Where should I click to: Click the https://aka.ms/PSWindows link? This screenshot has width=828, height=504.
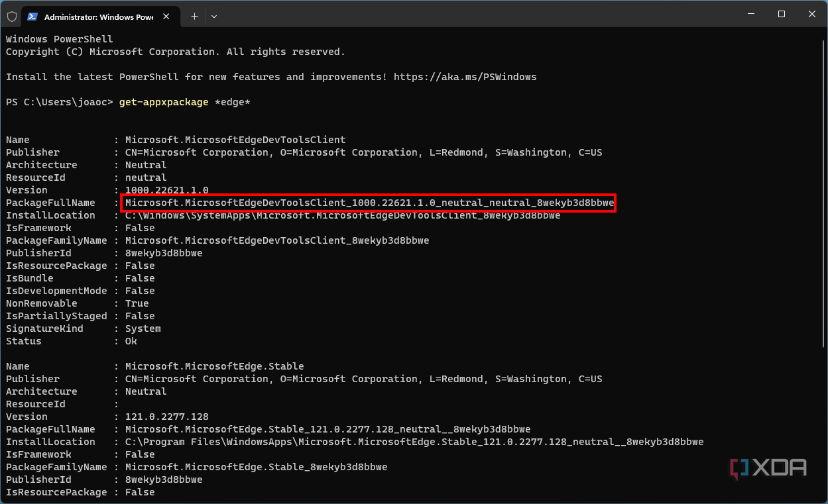coord(465,76)
